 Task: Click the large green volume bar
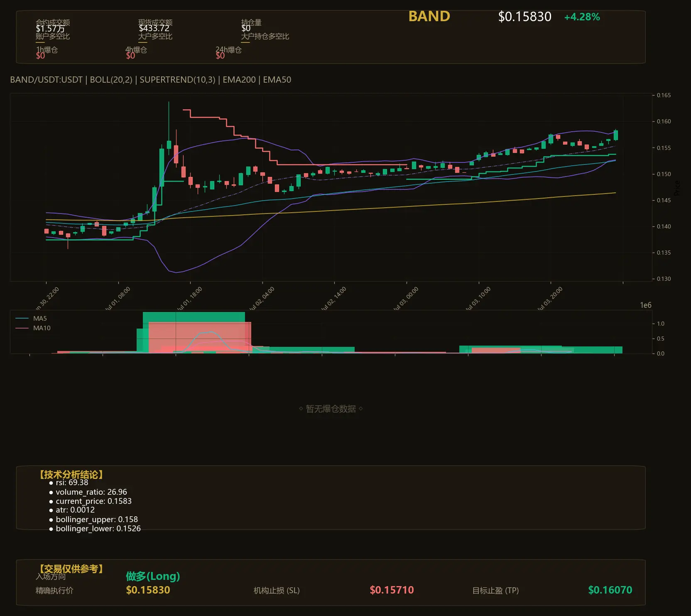point(194,317)
